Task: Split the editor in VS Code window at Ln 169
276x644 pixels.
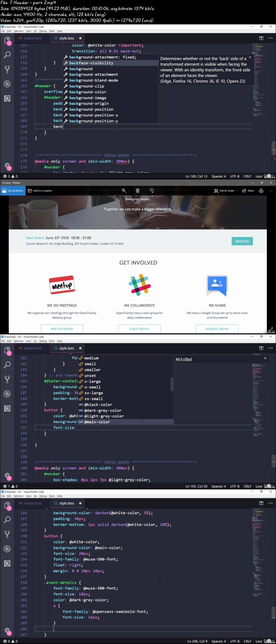Action: [261, 38]
